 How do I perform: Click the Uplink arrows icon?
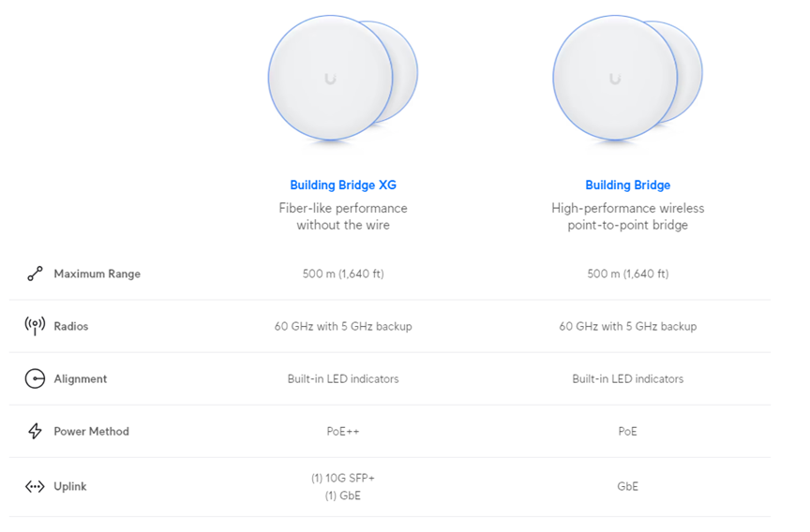click(x=35, y=487)
